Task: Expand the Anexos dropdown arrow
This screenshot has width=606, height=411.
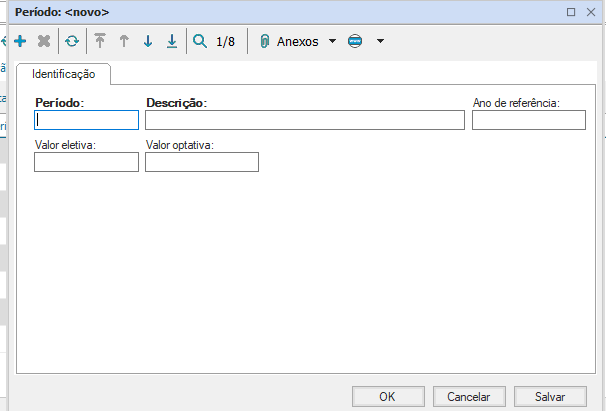Action: click(x=332, y=42)
